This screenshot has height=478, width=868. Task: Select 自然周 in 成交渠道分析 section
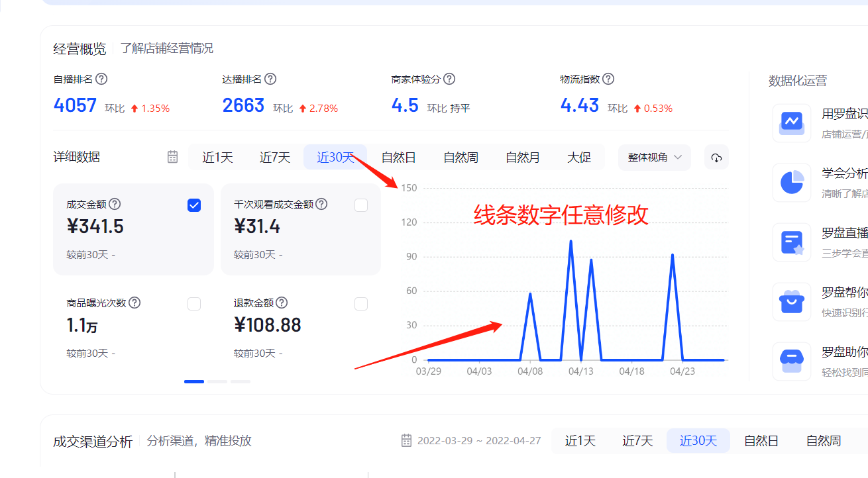(824, 440)
